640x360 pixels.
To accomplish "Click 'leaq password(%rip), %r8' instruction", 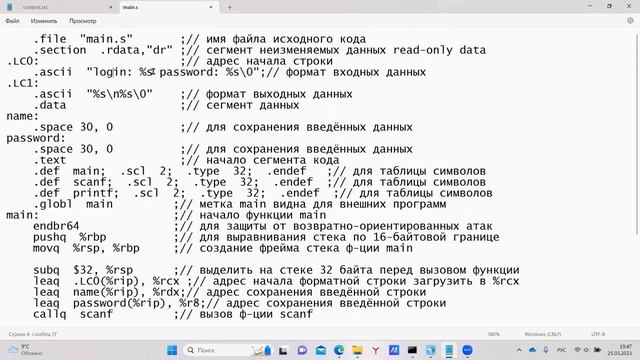I will pos(116,304).
